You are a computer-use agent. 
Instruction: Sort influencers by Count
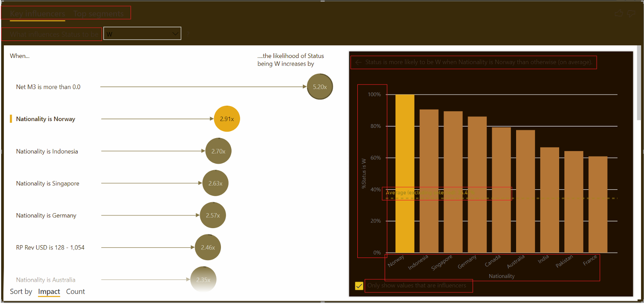(75, 292)
